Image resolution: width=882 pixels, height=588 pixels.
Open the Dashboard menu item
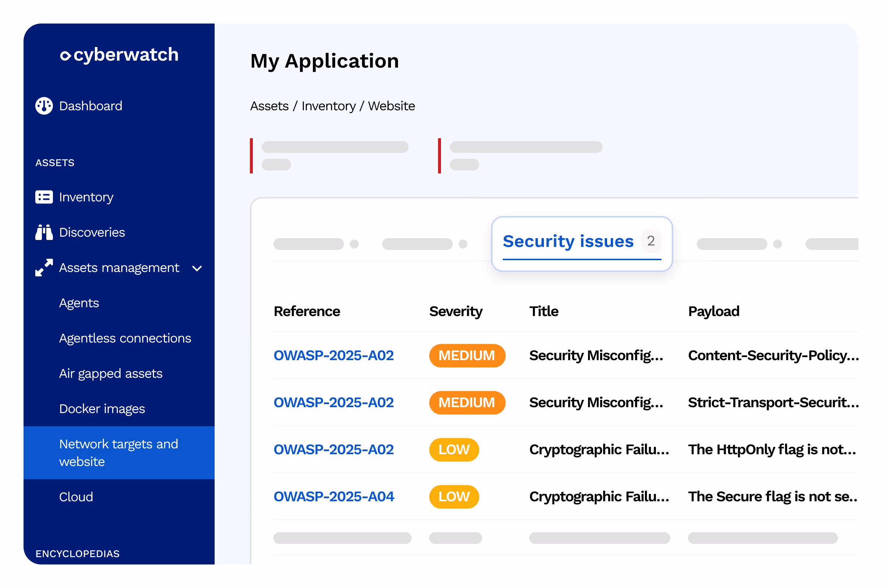point(91,106)
